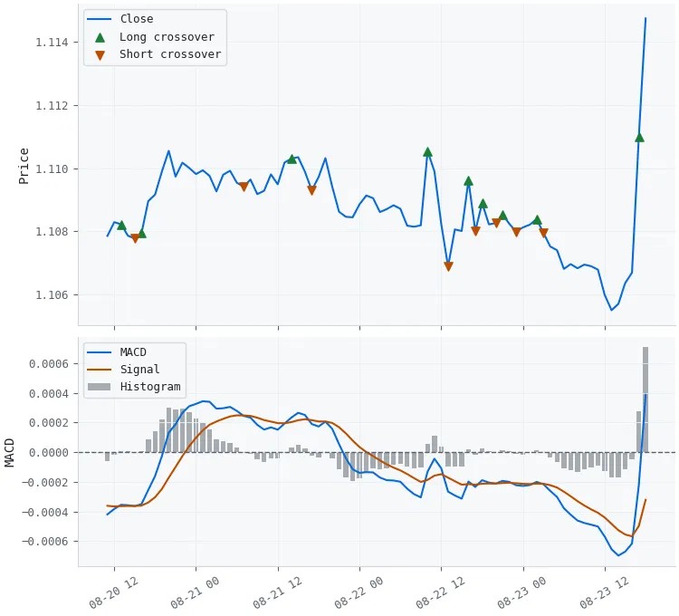Click the −0.0006 MACD tick label

coord(45,542)
